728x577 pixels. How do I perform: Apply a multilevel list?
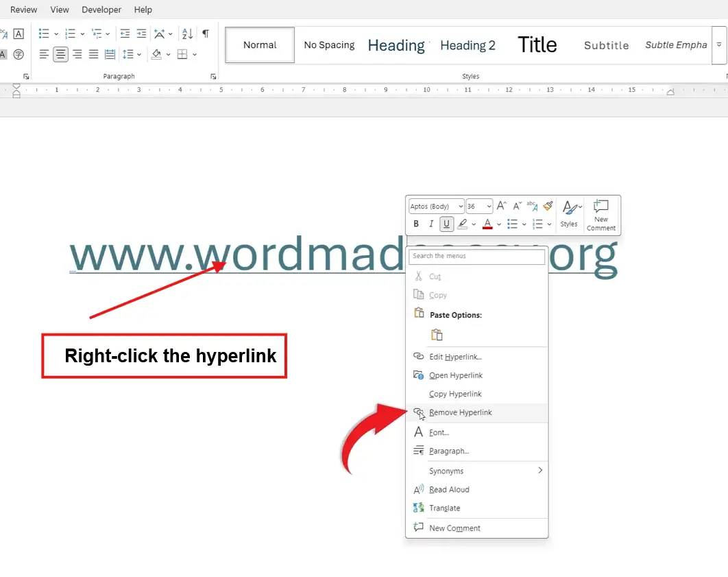click(x=97, y=34)
